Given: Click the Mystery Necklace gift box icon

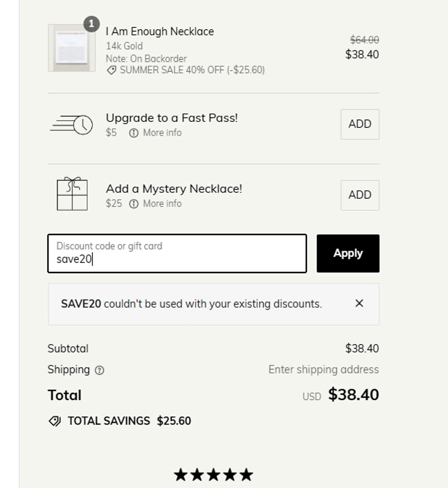Looking at the screenshot, I should 72,194.
